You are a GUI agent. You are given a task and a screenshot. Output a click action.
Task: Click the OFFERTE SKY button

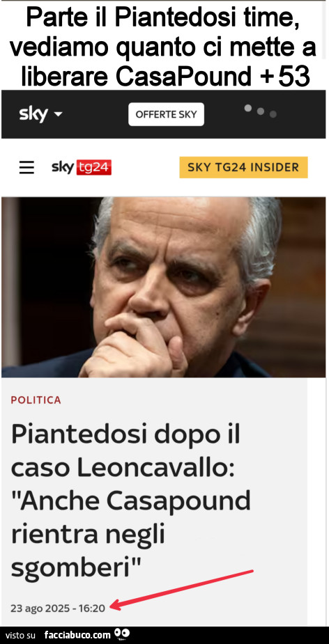point(166,114)
